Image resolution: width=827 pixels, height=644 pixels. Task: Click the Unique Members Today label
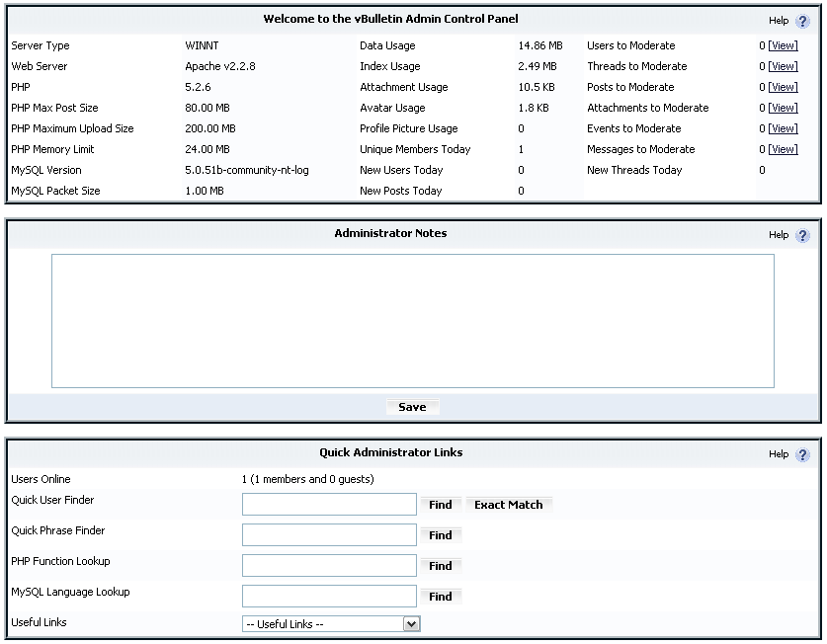(415, 149)
